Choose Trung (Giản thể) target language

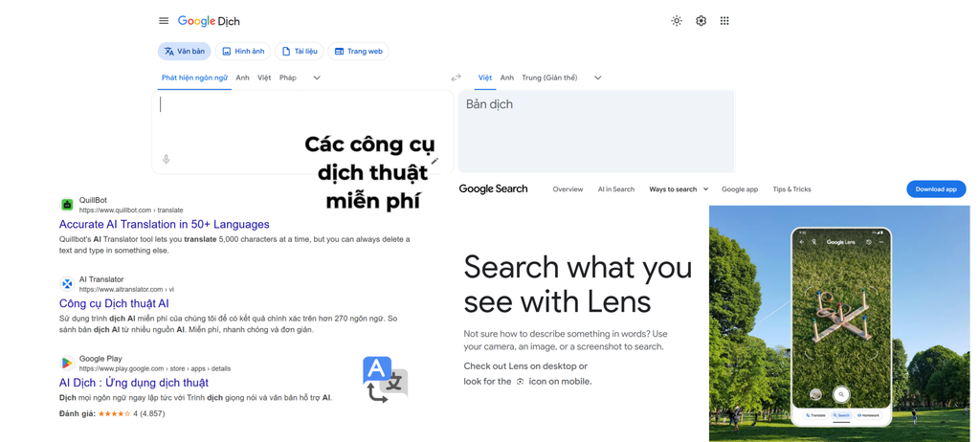tap(549, 77)
